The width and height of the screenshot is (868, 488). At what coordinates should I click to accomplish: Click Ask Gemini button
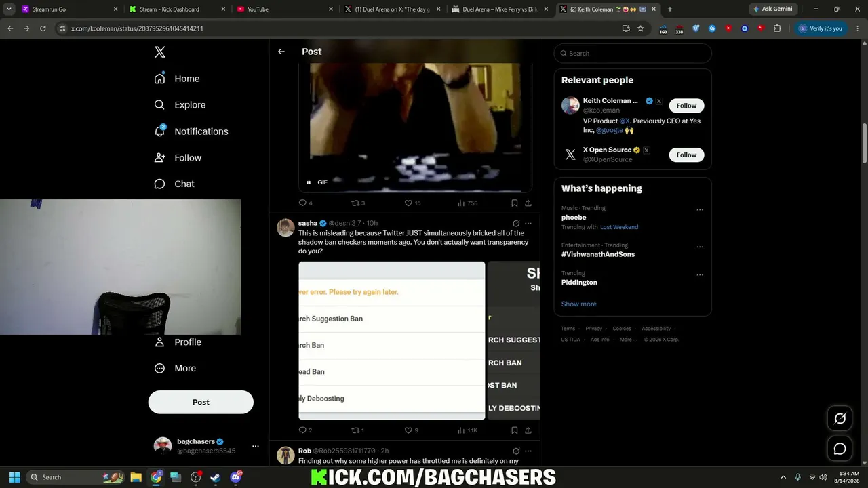point(772,9)
